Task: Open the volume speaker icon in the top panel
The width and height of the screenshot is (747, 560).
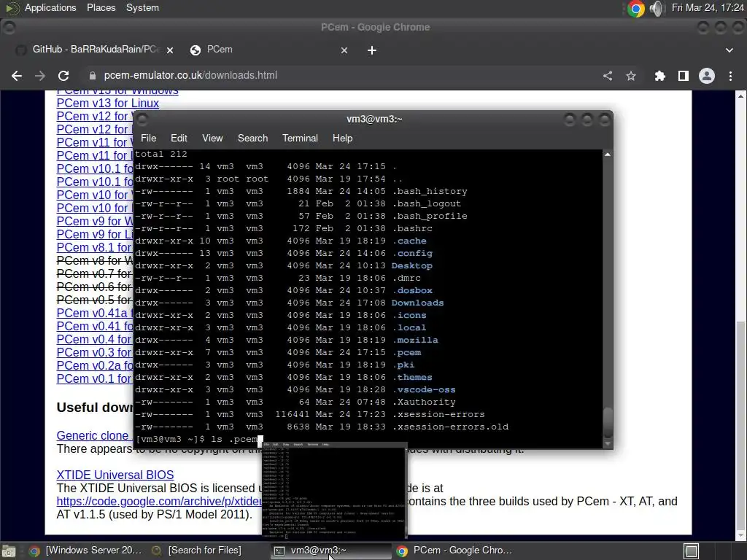Action: (657, 8)
